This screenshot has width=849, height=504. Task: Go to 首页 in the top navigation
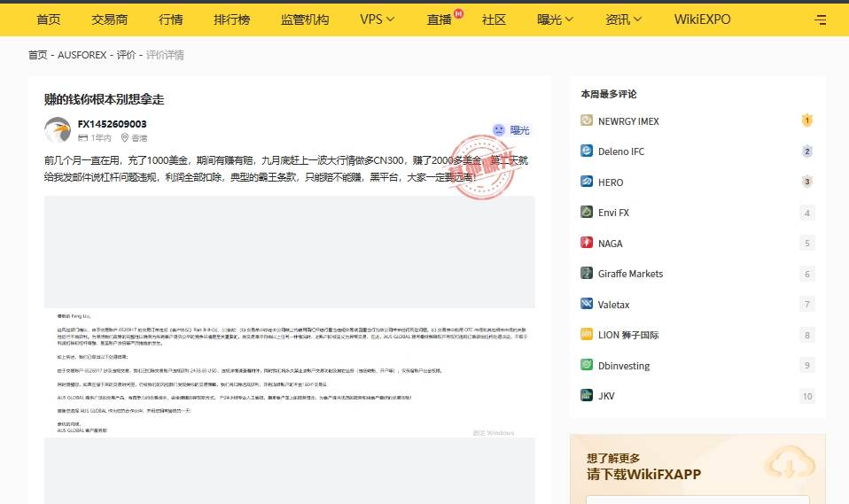point(48,19)
